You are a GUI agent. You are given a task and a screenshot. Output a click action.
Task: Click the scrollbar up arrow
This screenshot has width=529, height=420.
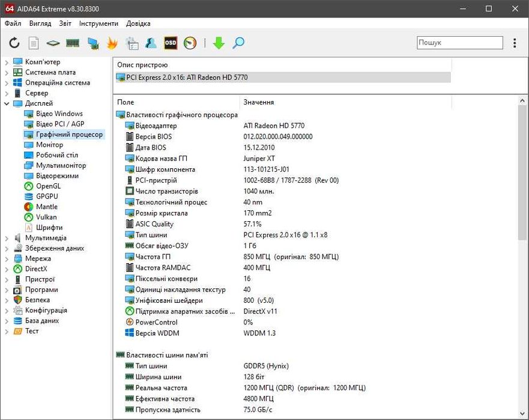pos(522,100)
